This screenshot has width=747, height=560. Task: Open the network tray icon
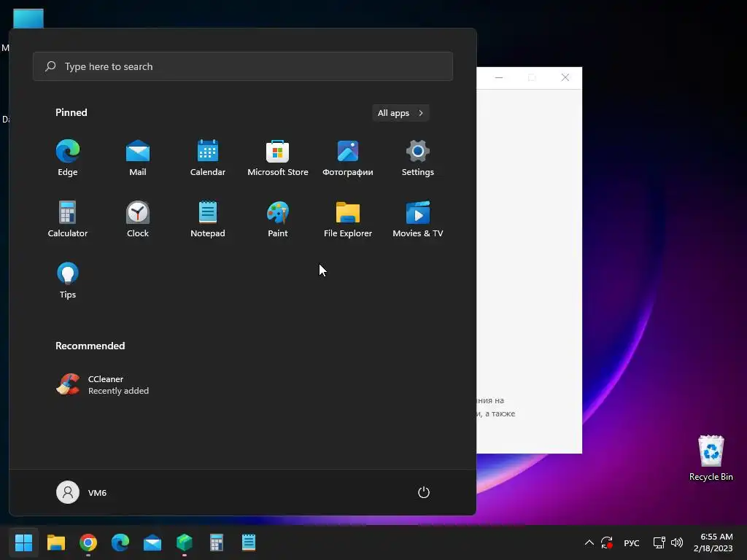point(659,542)
